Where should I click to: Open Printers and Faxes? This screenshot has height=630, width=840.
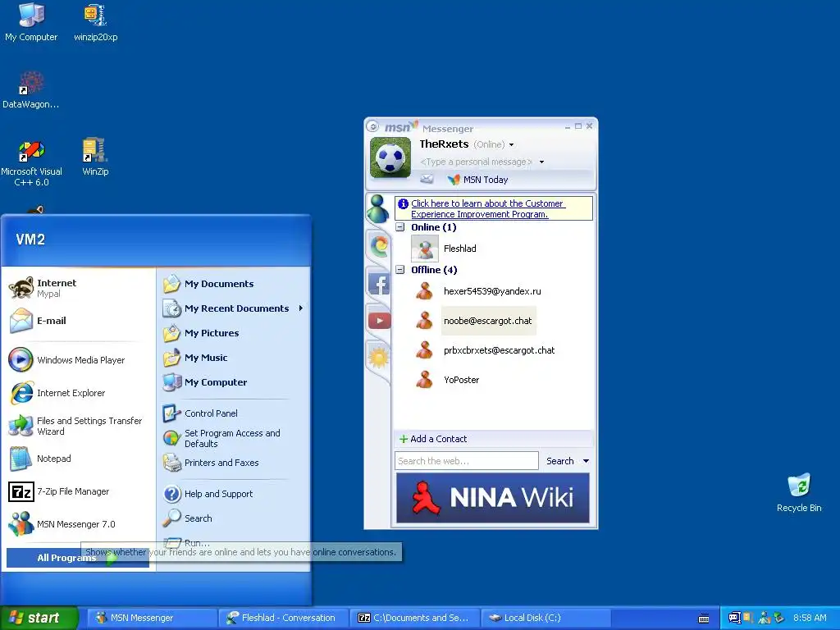(x=233, y=463)
